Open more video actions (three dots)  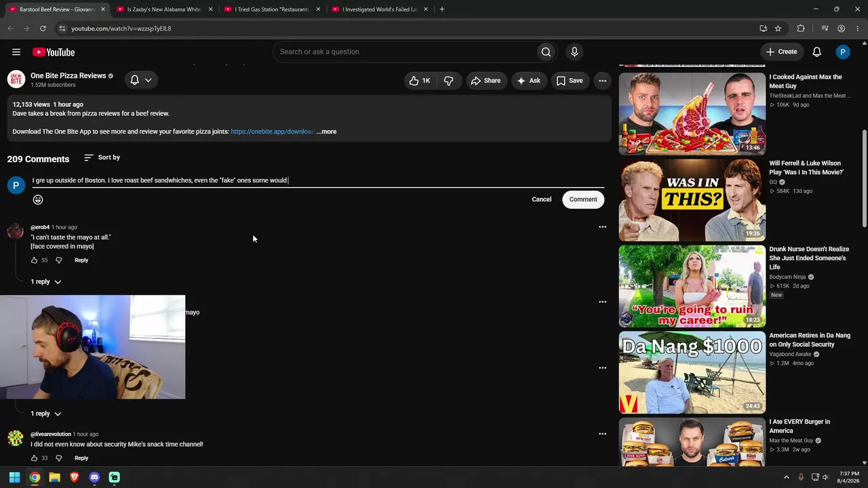point(602,81)
